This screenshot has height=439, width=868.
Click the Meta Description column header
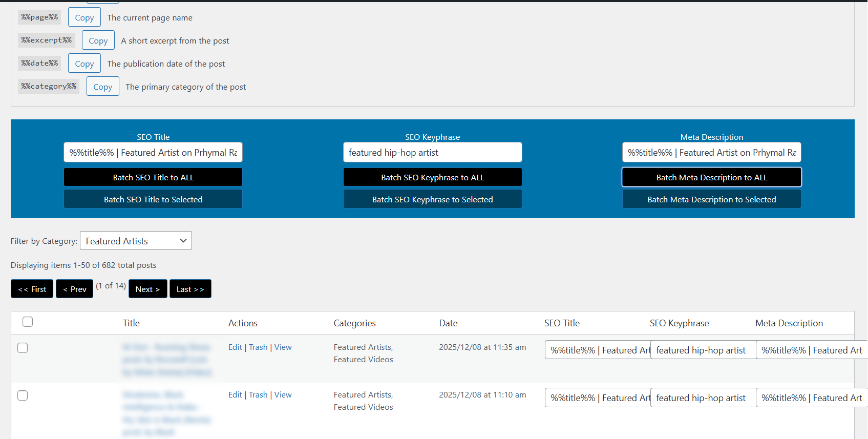click(x=789, y=323)
